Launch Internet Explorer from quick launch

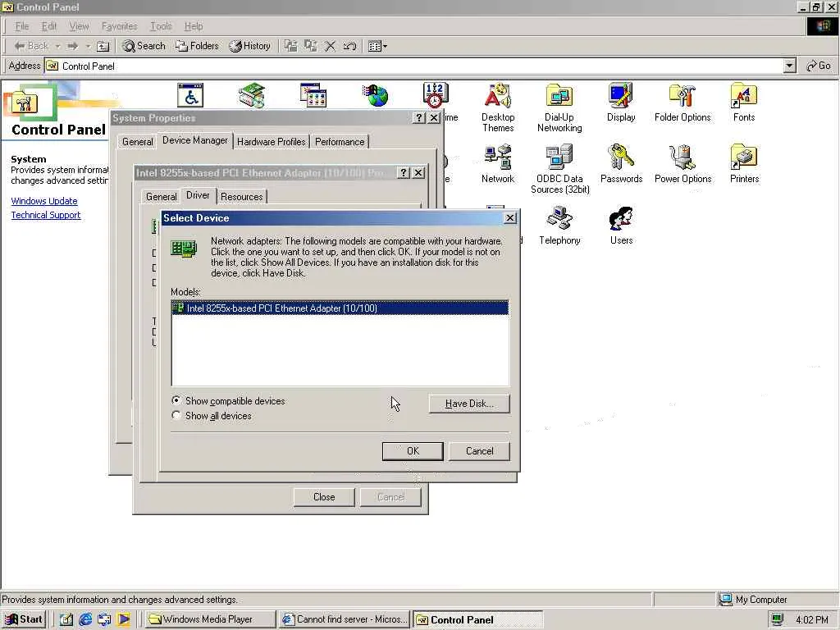tap(85, 619)
